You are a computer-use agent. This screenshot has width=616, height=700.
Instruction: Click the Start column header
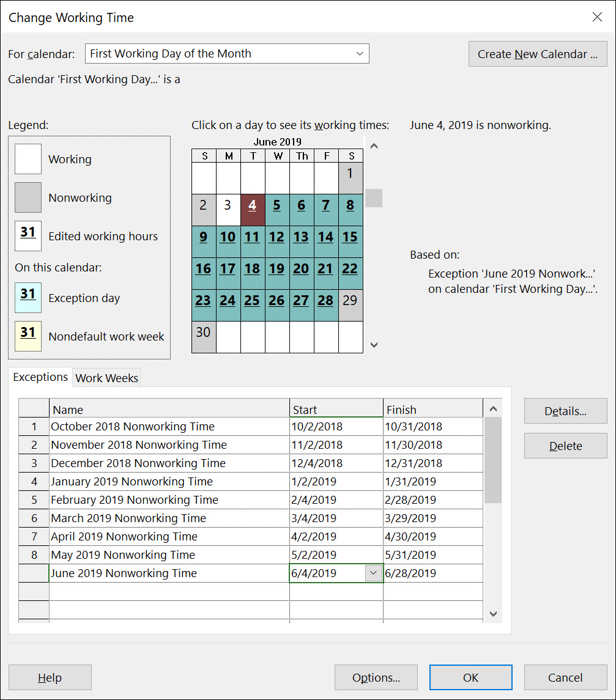tap(336, 408)
